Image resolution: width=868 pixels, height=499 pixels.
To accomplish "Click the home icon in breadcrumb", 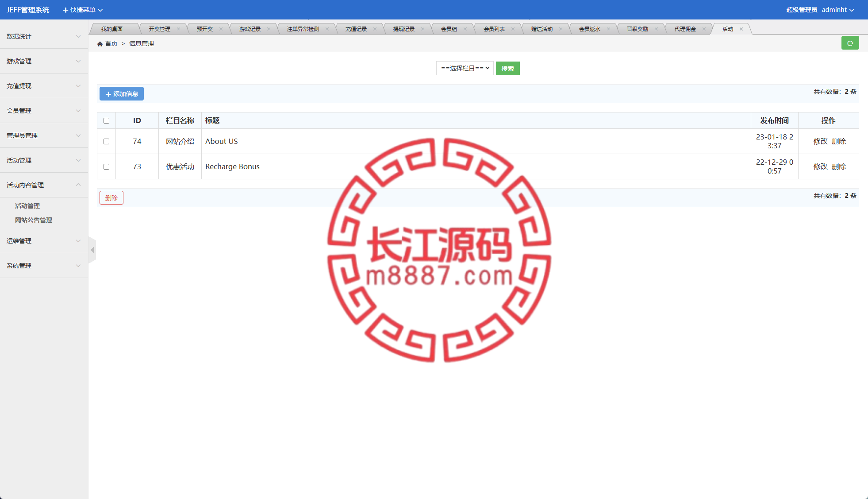I will (x=100, y=44).
